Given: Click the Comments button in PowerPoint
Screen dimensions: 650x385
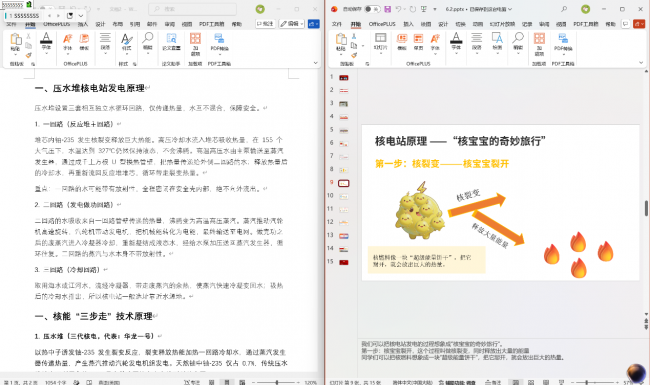Looking at the screenshot, I should tap(625, 24).
